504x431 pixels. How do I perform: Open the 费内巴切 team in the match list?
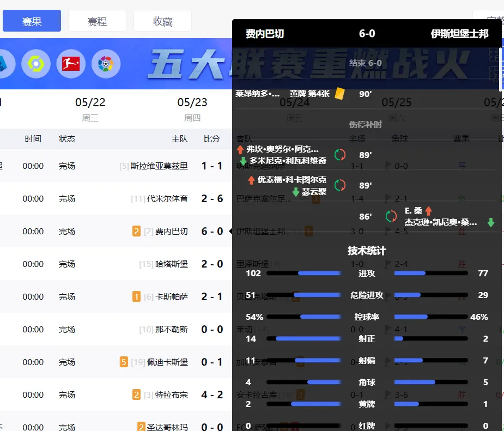pos(171,232)
